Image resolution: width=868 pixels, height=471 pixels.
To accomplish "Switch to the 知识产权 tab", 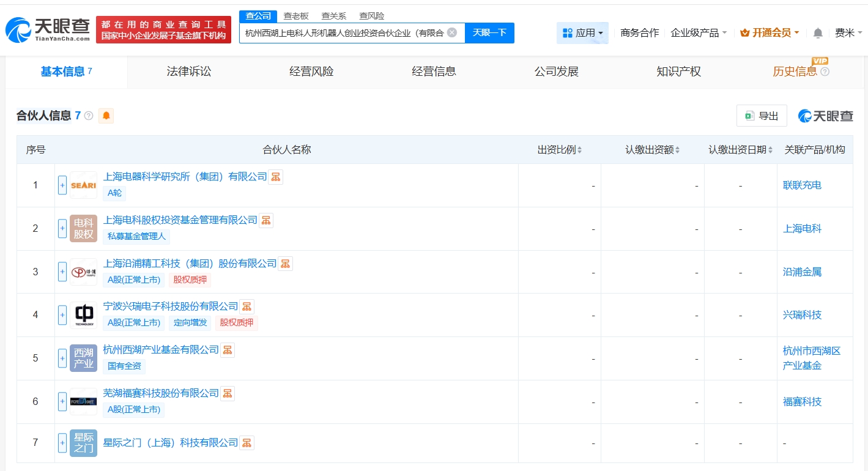I will click(678, 72).
